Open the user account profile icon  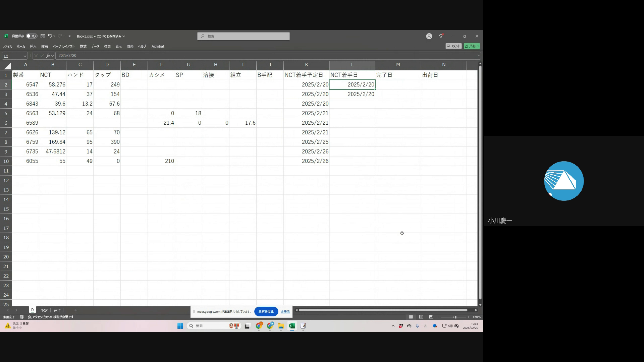[429, 36]
